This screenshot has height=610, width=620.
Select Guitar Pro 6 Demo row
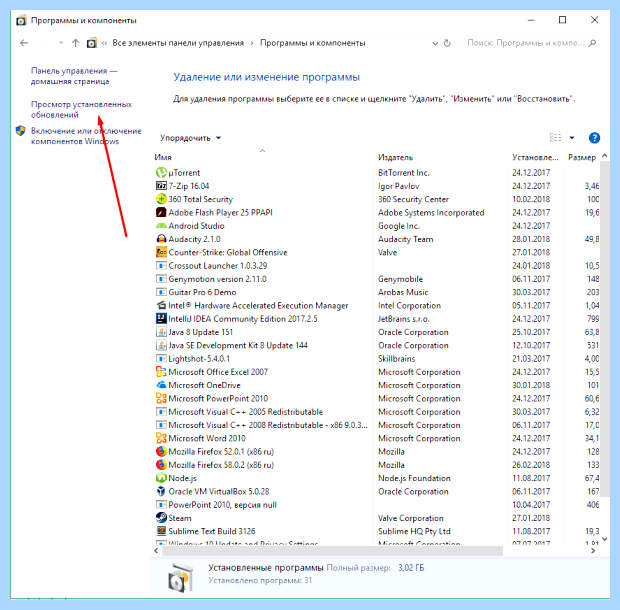coord(377,292)
